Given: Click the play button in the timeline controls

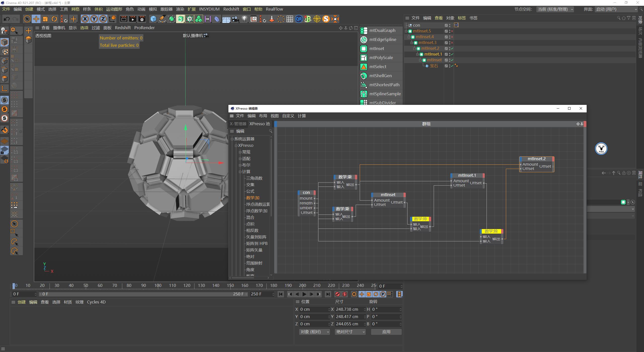Looking at the screenshot, I should (x=304, y=294).
